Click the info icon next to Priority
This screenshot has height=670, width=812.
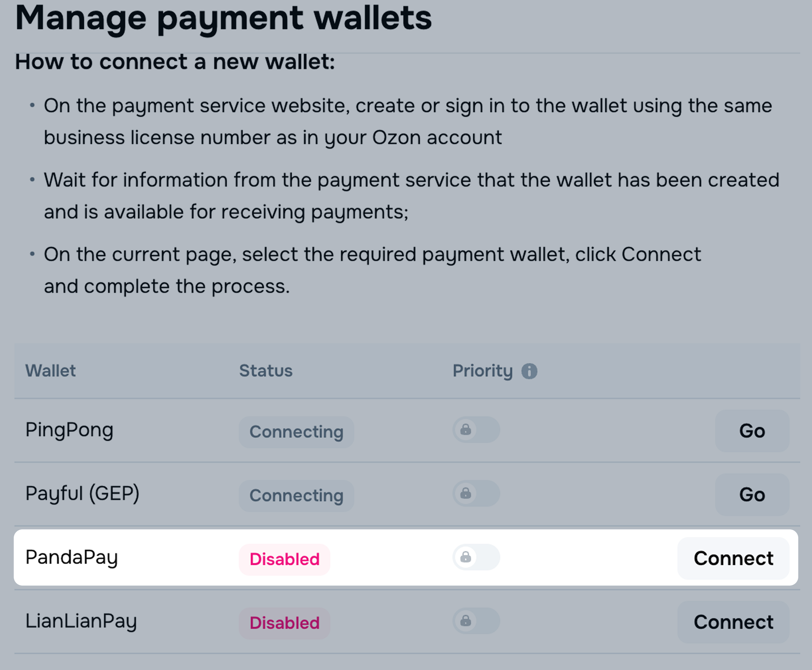tap(529, 371)
